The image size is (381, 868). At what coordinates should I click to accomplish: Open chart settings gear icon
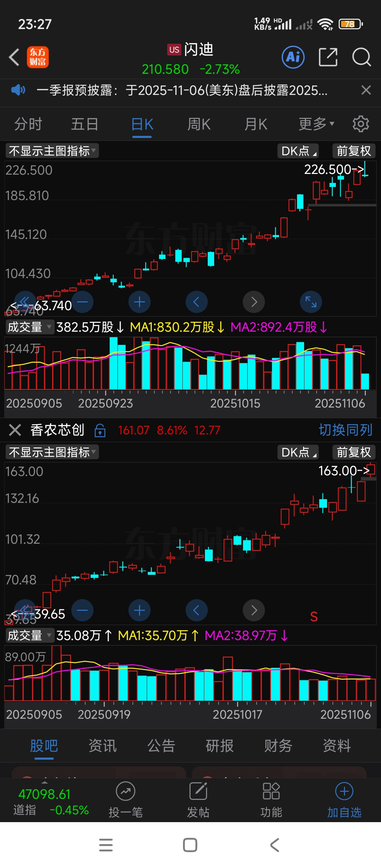[x=361, y=124]
